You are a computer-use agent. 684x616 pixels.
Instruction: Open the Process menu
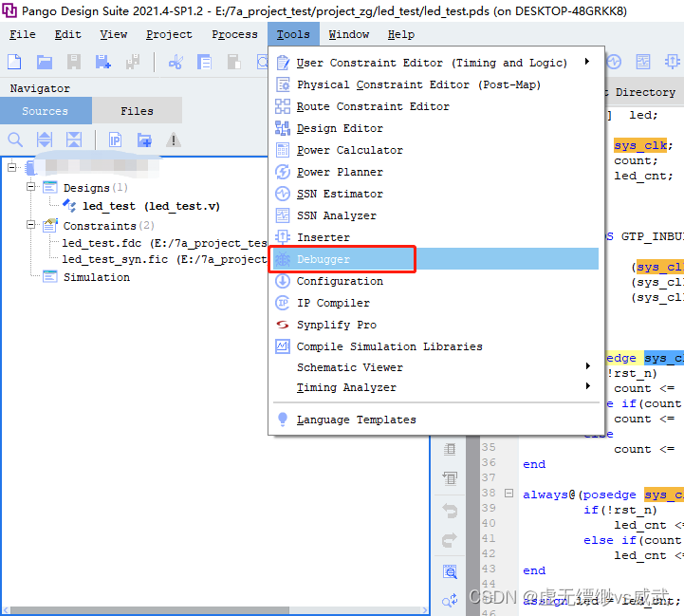[x=234, y=34]
